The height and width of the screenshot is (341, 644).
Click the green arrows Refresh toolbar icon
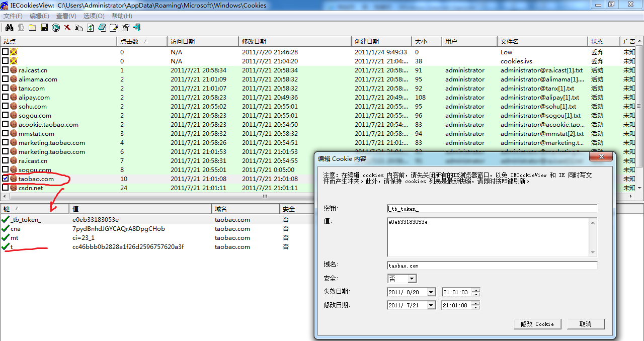pyautogui.click(x=91, y=28)
